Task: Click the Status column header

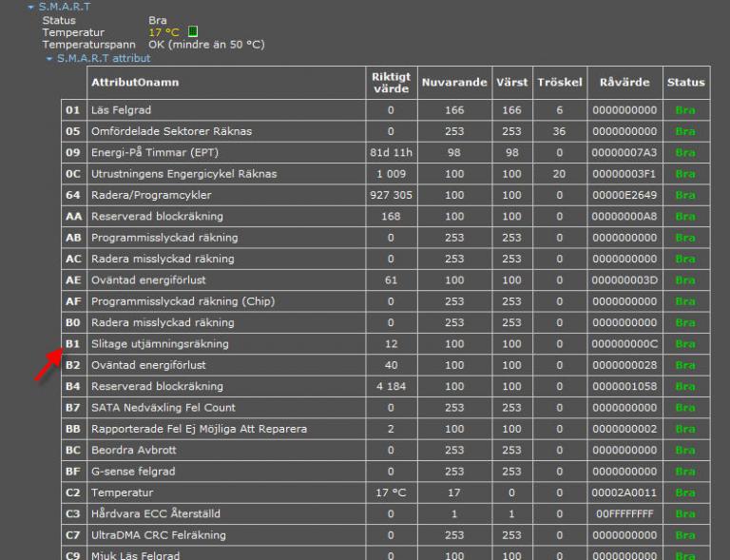Action: 685,83
